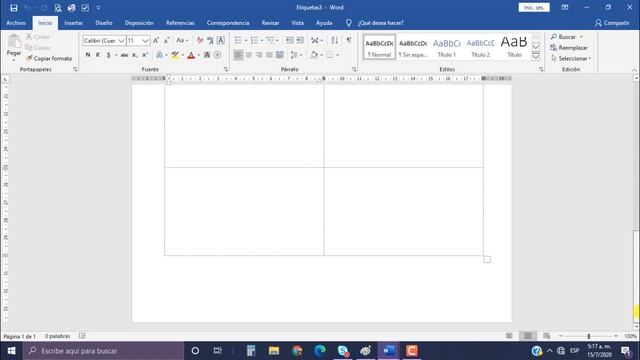The height and width of the screenshot is (360, 640).
Task: Click the Compartir button
Action: [x=612, y=23]
